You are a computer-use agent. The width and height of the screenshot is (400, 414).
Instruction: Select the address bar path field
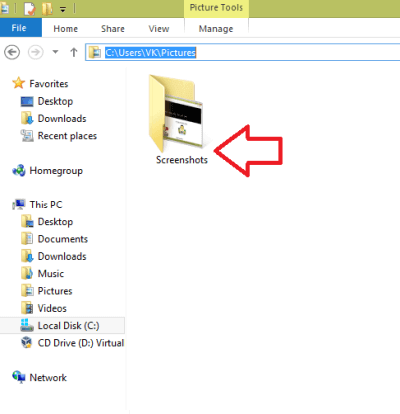coord(243,52)
